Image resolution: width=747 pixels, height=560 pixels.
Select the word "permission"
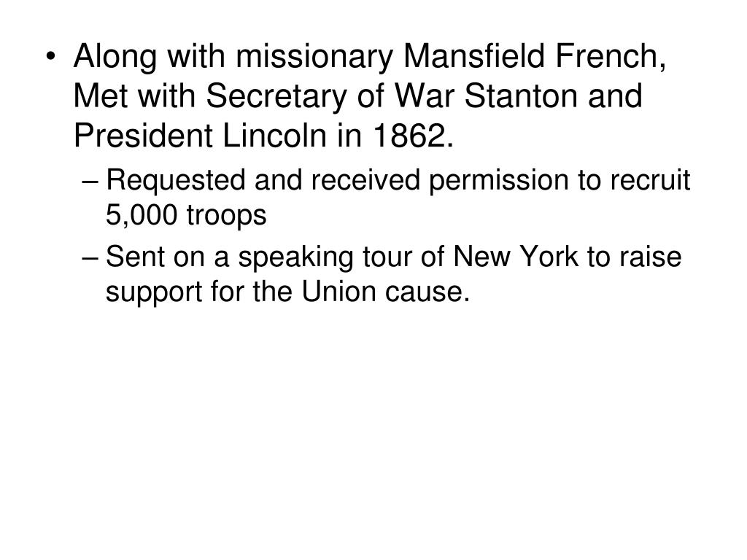point(498,182)
